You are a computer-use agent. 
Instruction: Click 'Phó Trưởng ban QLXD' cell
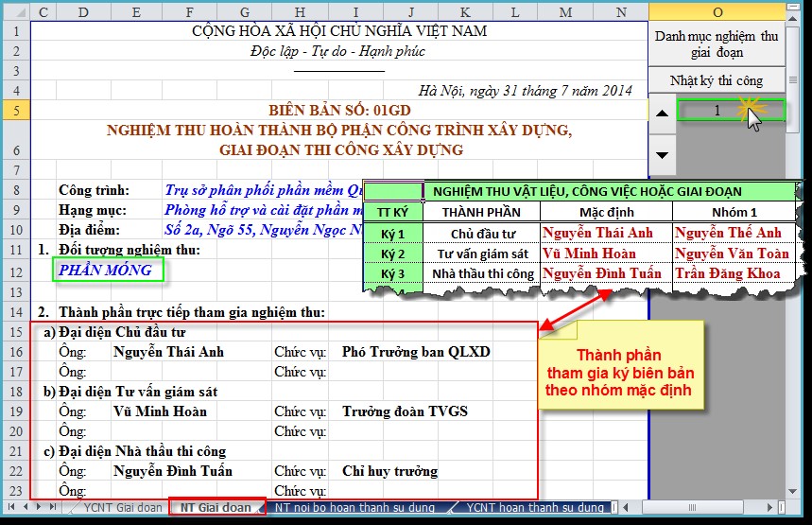416,352
